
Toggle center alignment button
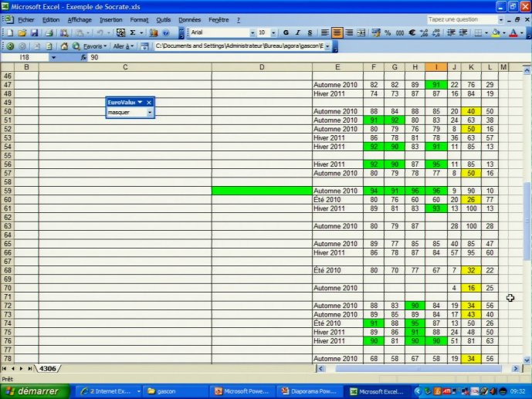click(x=337, y=32)
